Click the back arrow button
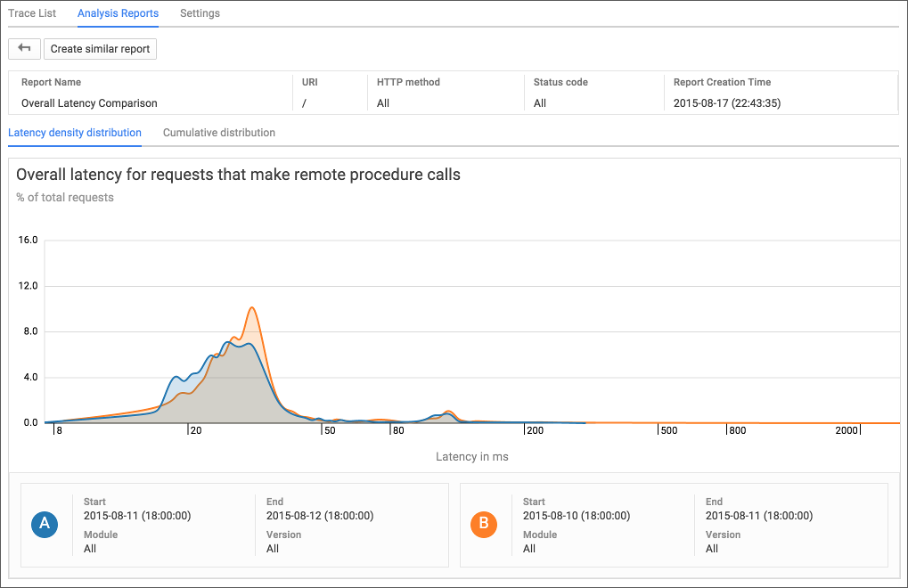The image size is (908, 588). [x=24, y=48]
